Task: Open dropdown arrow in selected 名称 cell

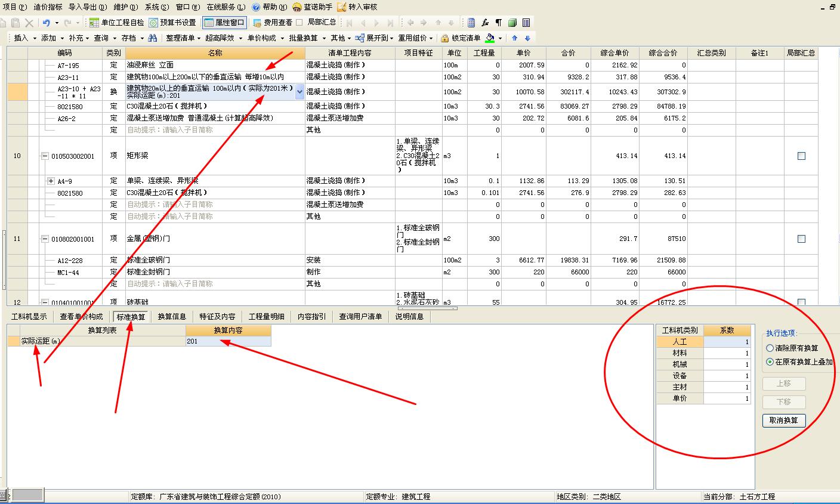Action: point(299,92)
